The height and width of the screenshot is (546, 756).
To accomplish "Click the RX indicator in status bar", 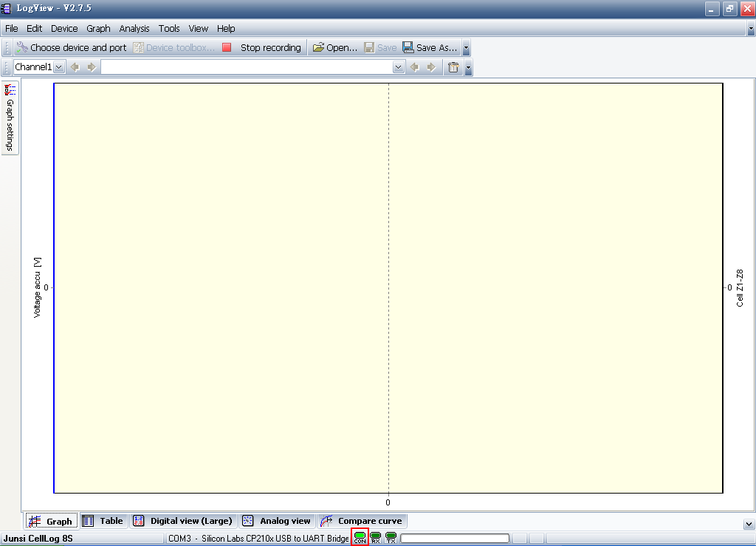I will 376,537.
